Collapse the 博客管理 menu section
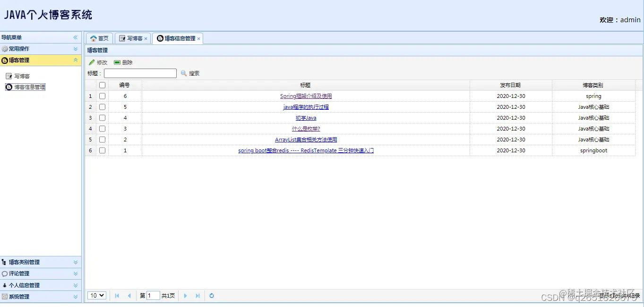This screenshot has height=307, width=644. pos(76,60)
